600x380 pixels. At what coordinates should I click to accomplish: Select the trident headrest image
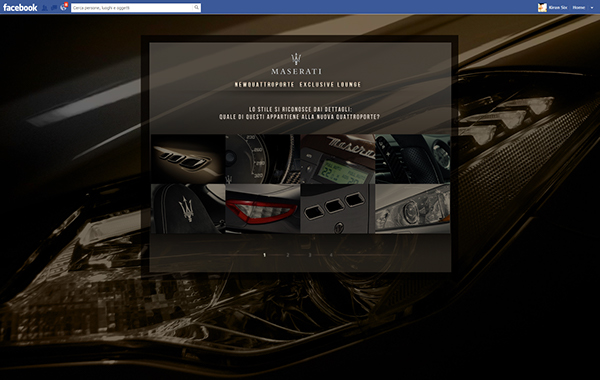(188, 209)
